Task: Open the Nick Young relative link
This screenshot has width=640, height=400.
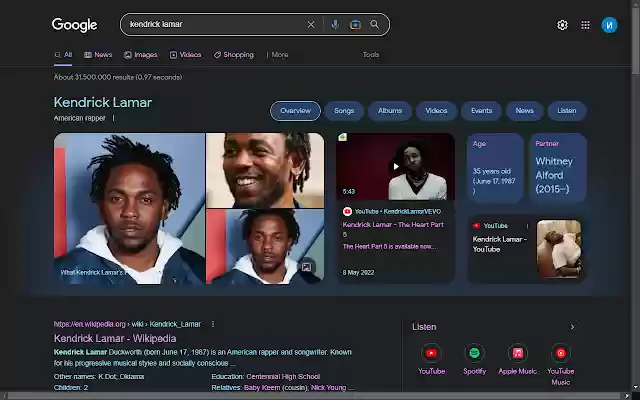Action: (329, 387)
